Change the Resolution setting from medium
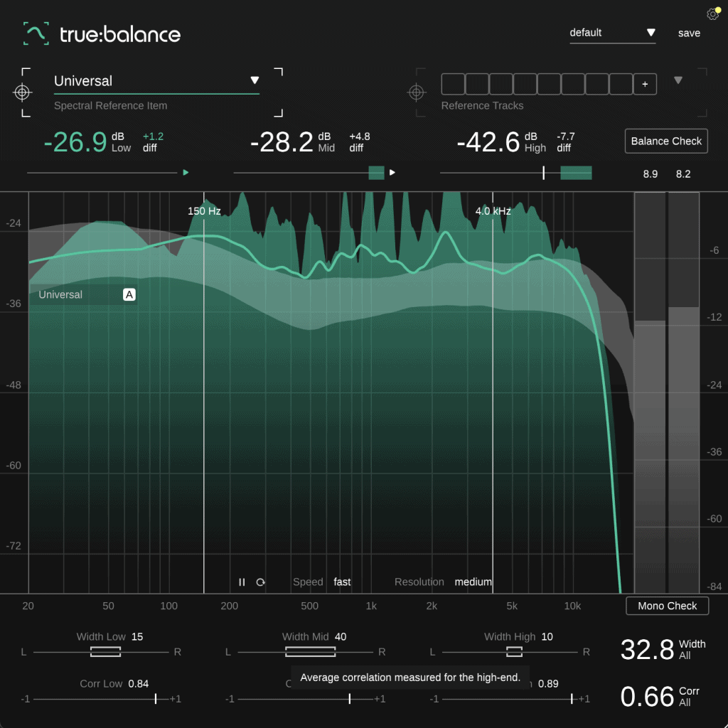Viewport: 728px width, 728px height. point(473,582)
